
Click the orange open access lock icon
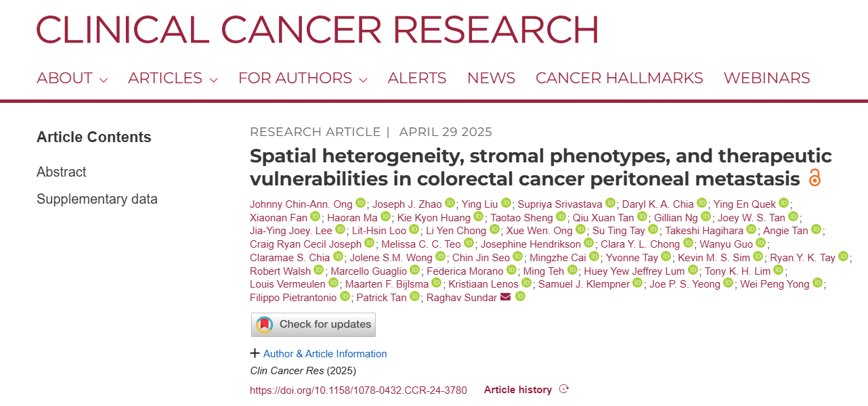tap(815, 178)
